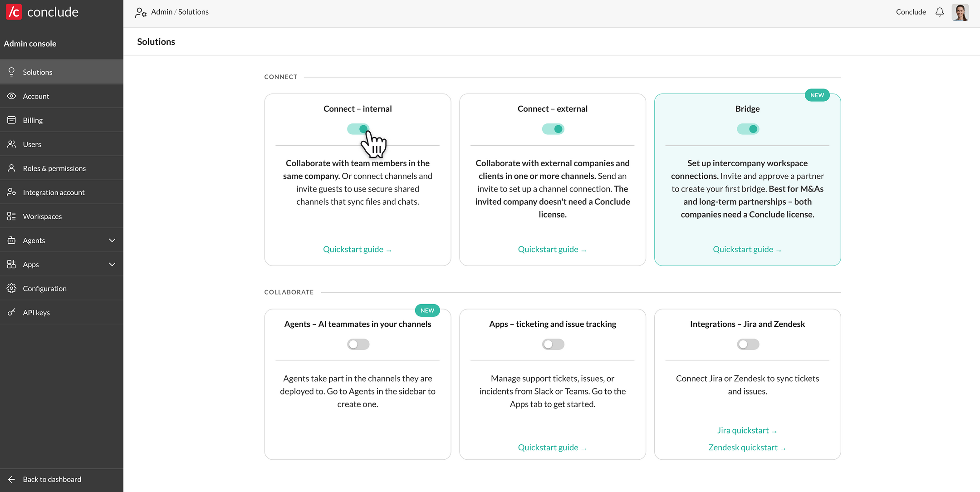The height and width of the screenshot is (492, 980).
Task: Click the Admin console heading
Action: pos(30,44)
